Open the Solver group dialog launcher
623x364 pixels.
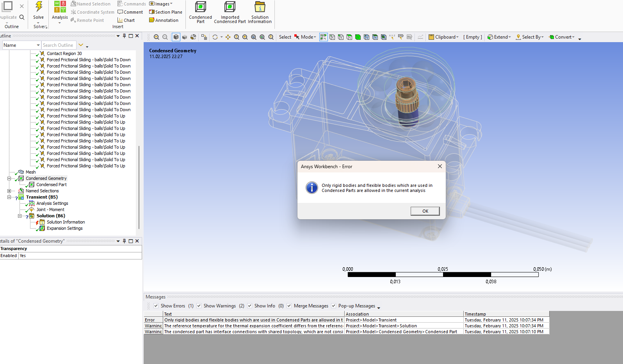pyautogui.click(x=46, y=27)
